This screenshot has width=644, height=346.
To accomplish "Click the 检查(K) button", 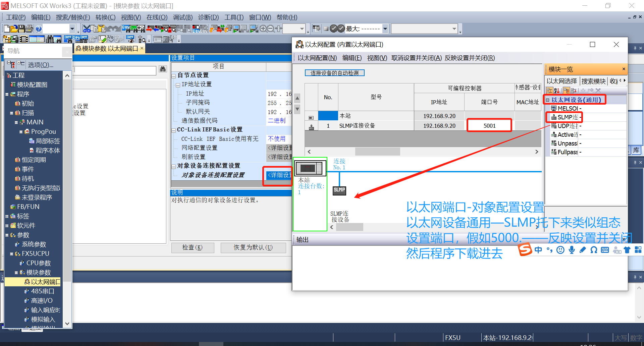I will (x=193, y=247).
